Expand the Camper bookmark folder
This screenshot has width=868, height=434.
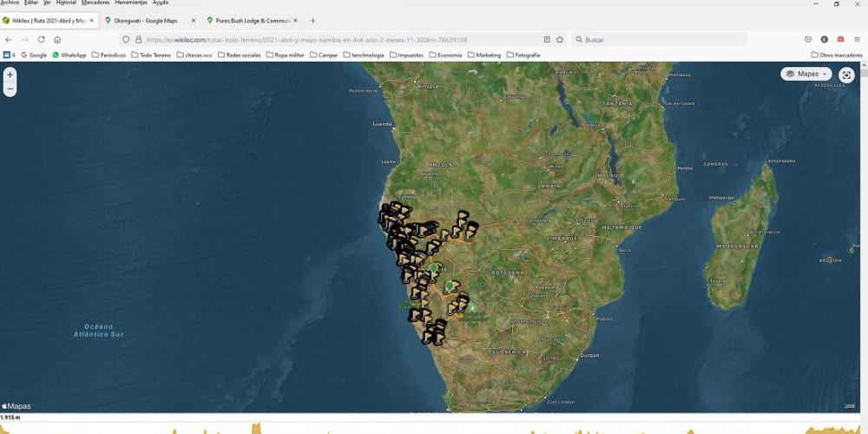324,55
